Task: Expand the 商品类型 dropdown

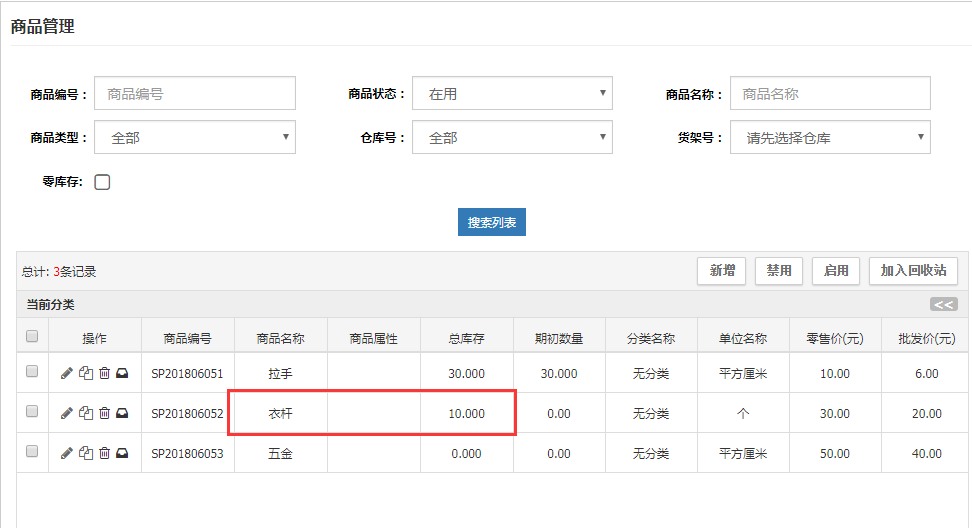Action: (x=195, y=138)
